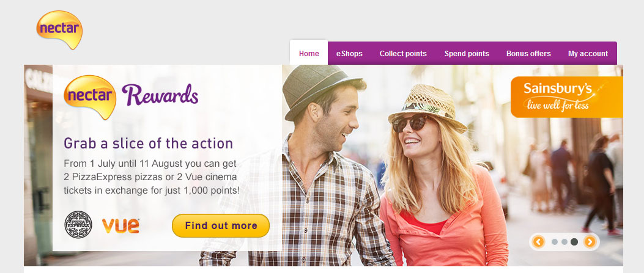Image resolution: width=644 pixels, height=273 pixels.
Task: Open the Collect points menu
Action: 403,53
